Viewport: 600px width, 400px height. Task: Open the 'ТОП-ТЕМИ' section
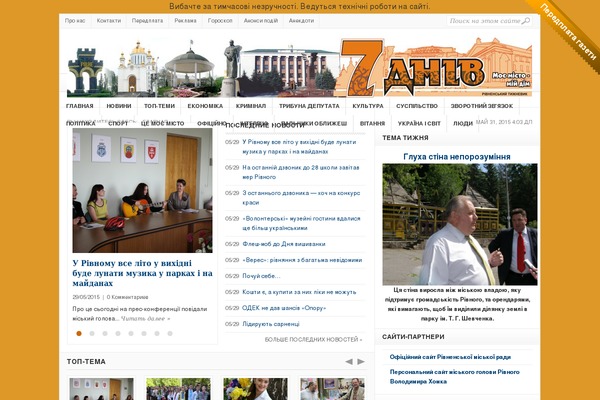[159, 106]
